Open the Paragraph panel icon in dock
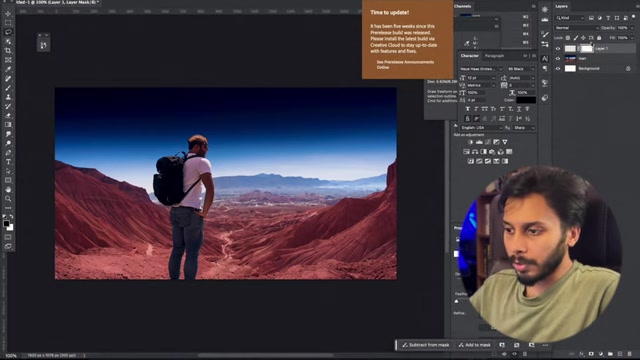 click(545, 69)
